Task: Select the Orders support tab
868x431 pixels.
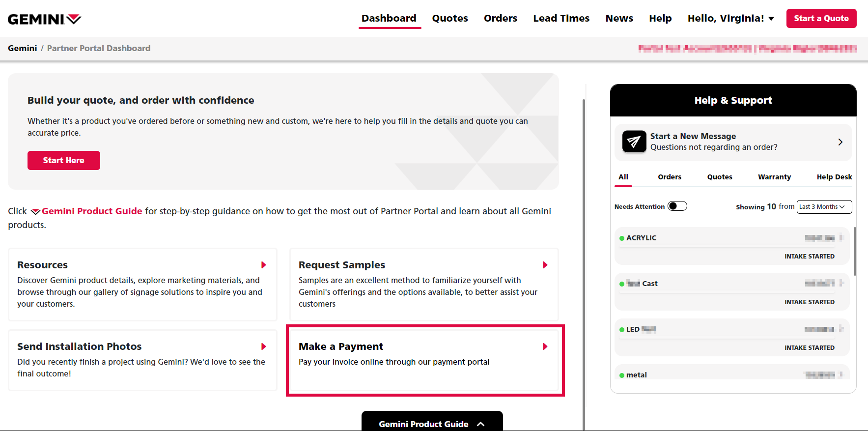Action: (670, 177)
